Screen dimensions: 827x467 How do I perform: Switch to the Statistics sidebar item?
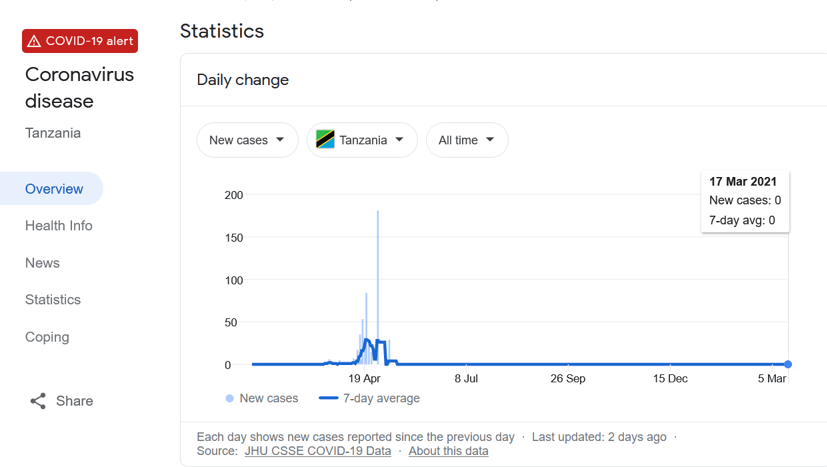coord(53,300)
